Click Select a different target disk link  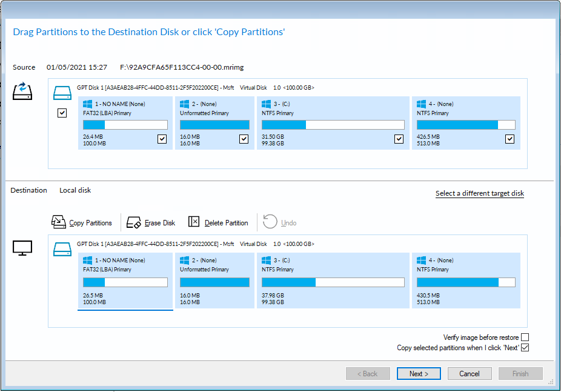479,194
